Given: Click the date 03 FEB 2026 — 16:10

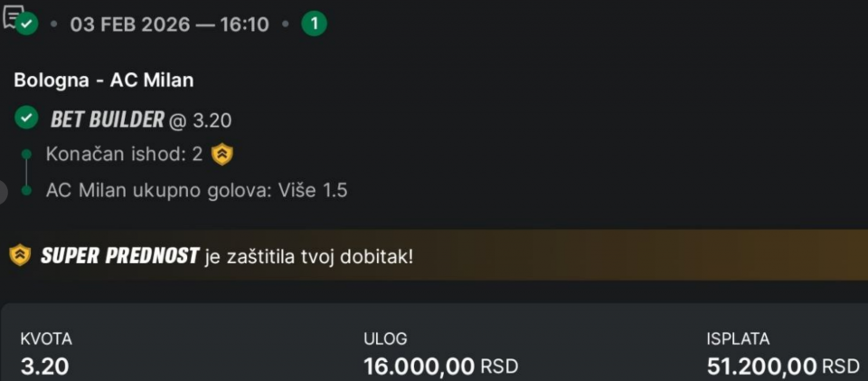Looking at the screenshot, I should (170, 24).
